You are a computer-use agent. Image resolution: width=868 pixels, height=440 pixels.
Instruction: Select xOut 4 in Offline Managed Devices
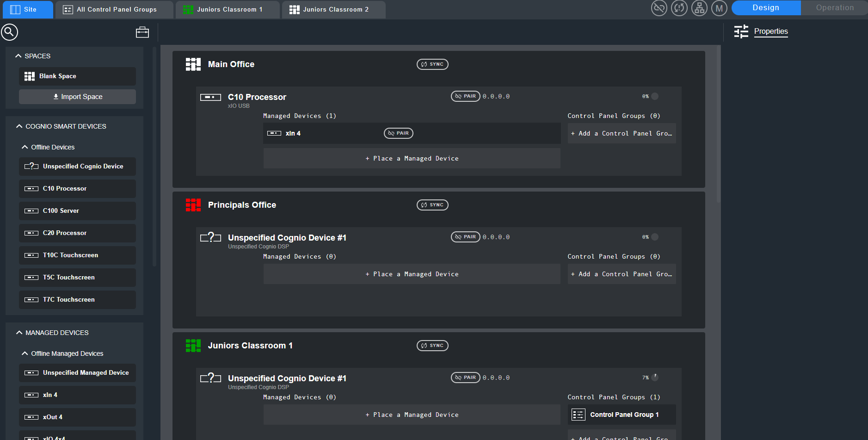click(x=77, y=417)
